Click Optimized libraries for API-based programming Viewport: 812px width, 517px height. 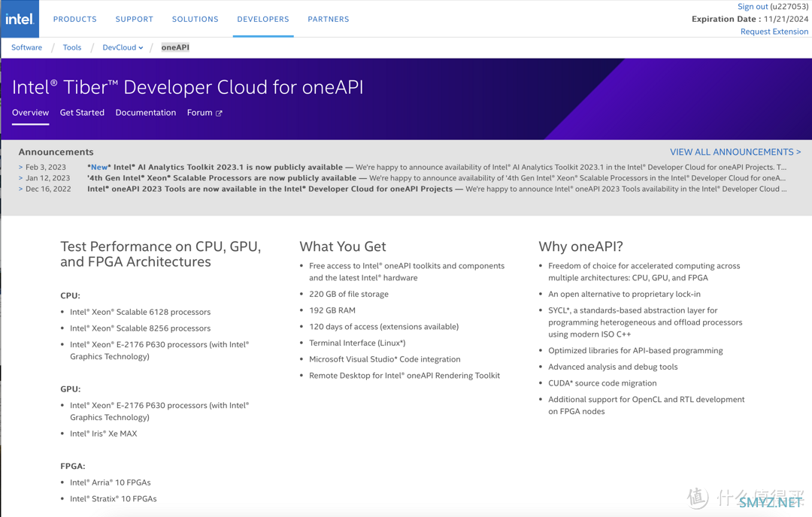[x=635, y=351]
